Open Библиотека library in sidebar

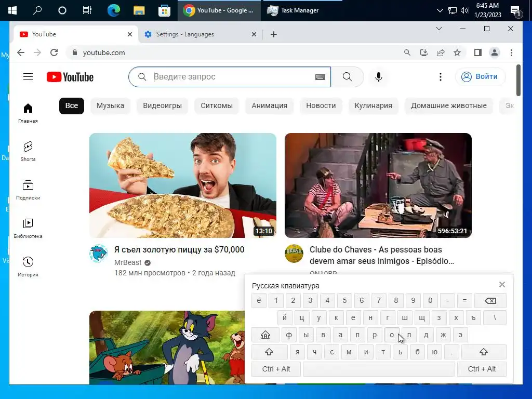point(28,229)
